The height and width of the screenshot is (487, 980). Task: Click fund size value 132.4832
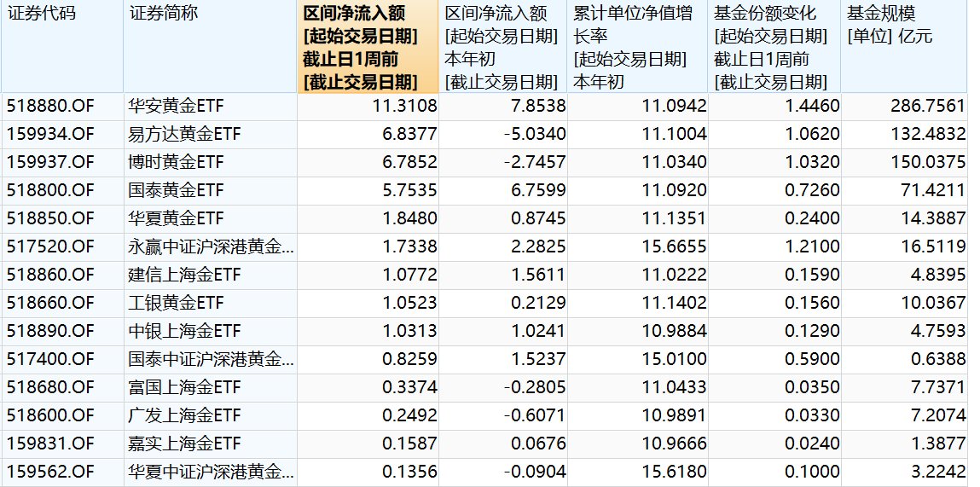[x=928, y=135]
